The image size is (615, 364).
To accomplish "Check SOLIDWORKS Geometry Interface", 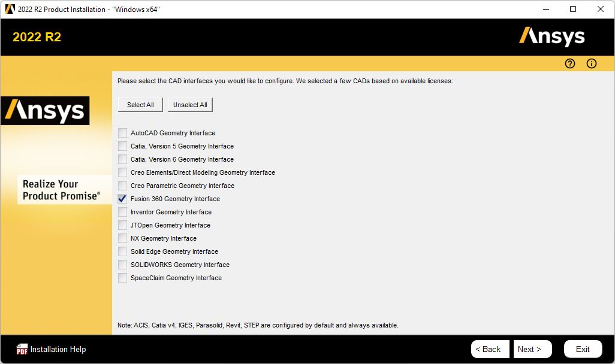I will point(123,265).
